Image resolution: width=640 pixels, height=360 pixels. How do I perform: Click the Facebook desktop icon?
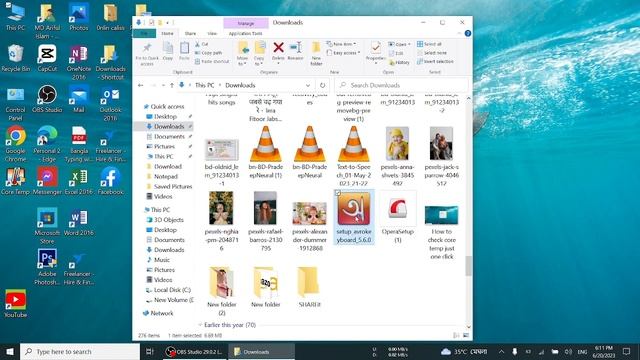111,181
